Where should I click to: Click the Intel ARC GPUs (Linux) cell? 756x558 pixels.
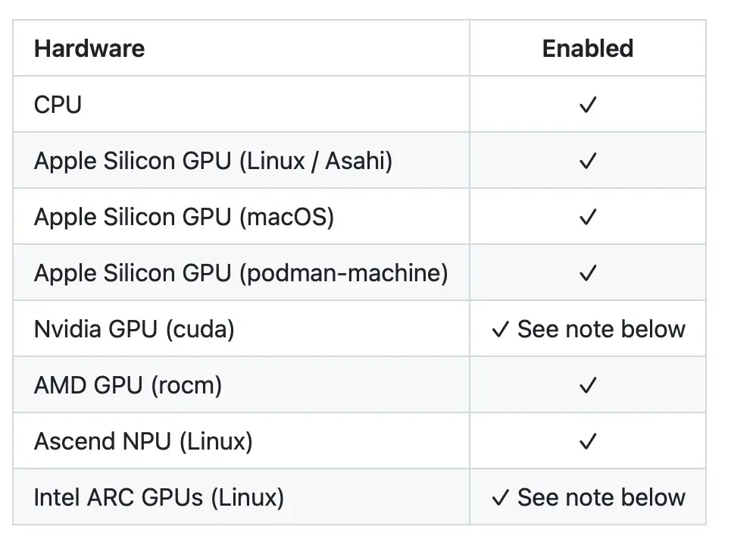pyautogui.click(x=159, y=497)
